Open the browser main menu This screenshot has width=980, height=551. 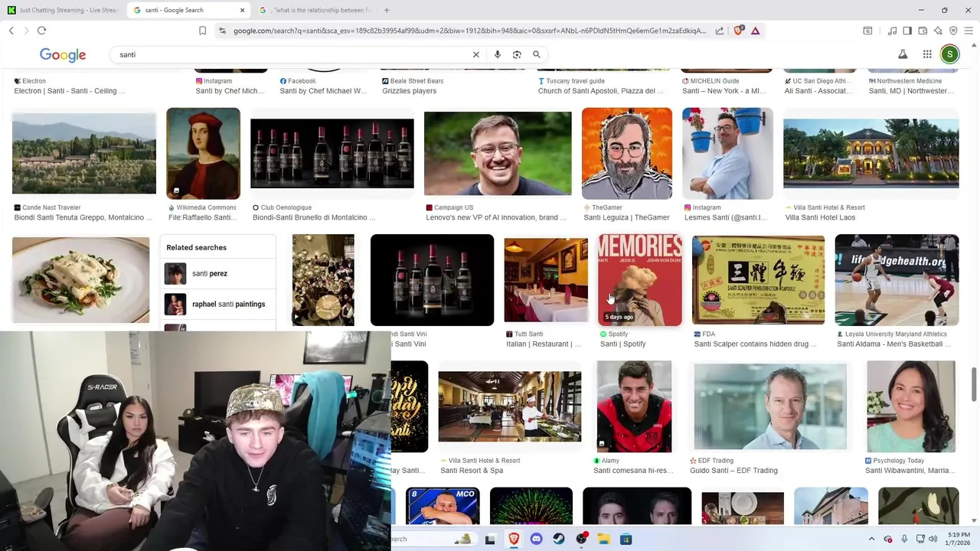tap(969, 31)
